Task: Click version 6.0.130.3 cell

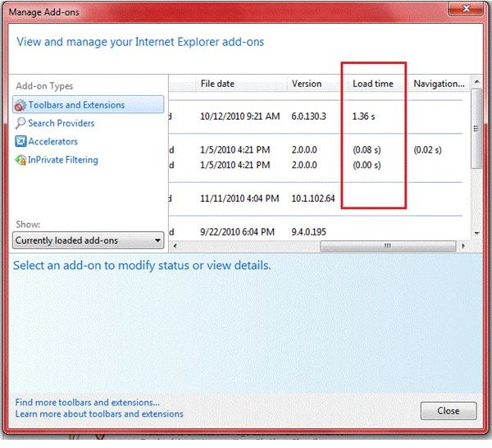Action: (309, 117)
